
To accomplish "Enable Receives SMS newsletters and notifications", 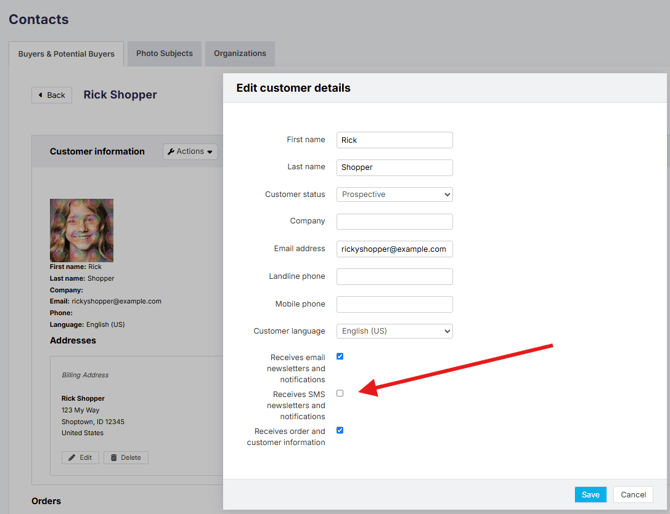I will point(340,393).
